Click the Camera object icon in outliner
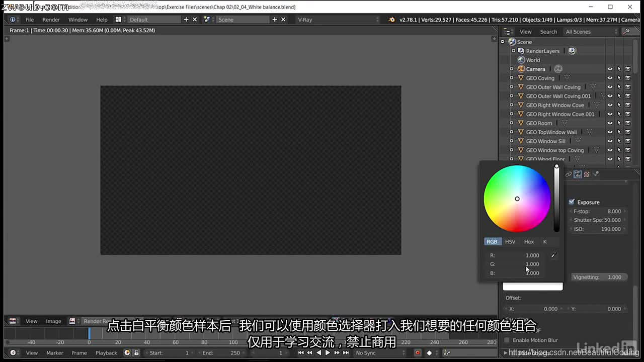Viewport: 644px width, 362px height. tap(521, 69)
